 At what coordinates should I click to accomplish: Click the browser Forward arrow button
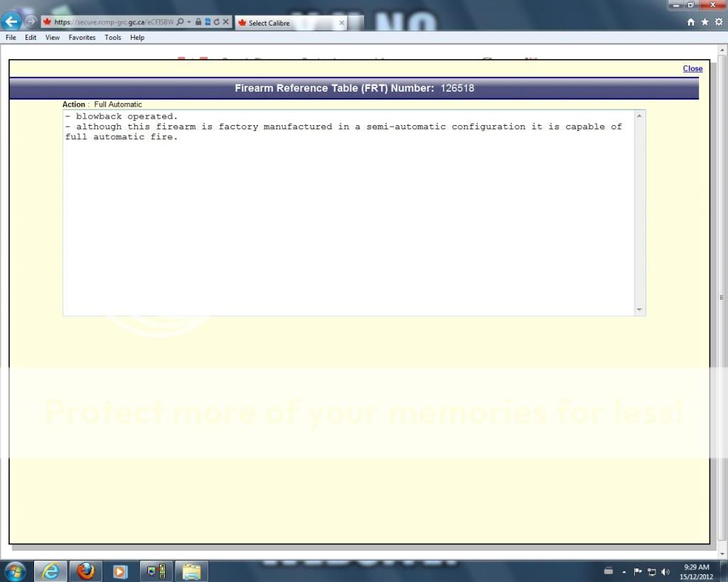coord(32,21)
